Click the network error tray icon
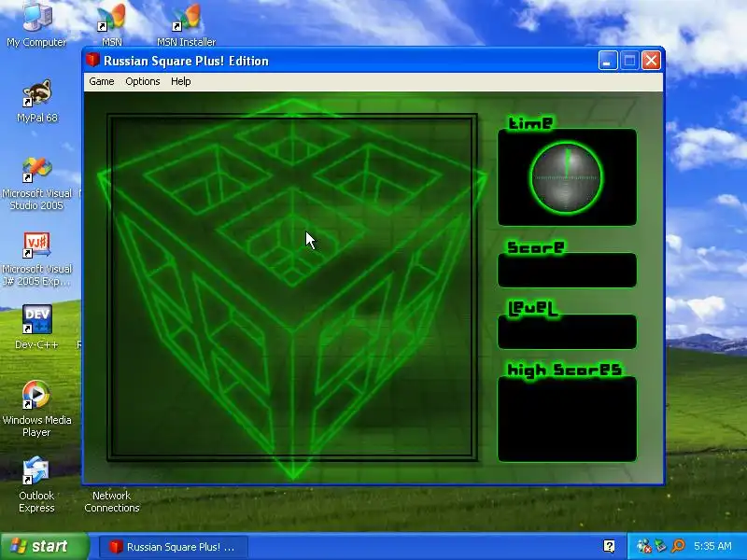The width and height of the screenshot is (747, 560). point(644,546)
